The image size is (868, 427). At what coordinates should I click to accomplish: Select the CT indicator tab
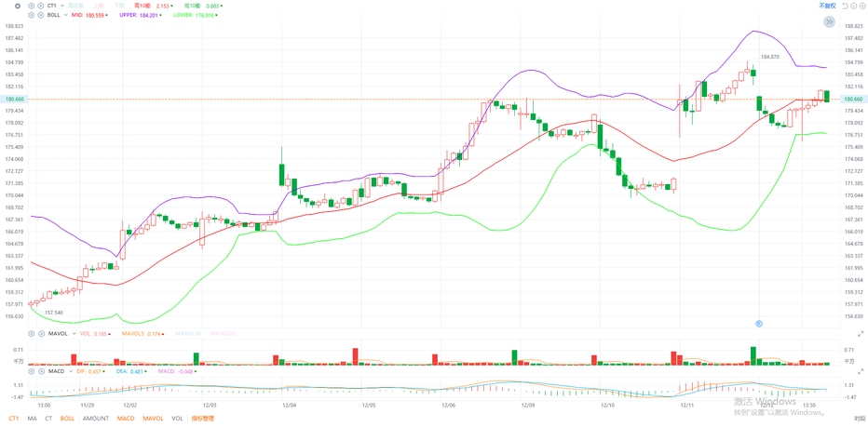point(48,419)
